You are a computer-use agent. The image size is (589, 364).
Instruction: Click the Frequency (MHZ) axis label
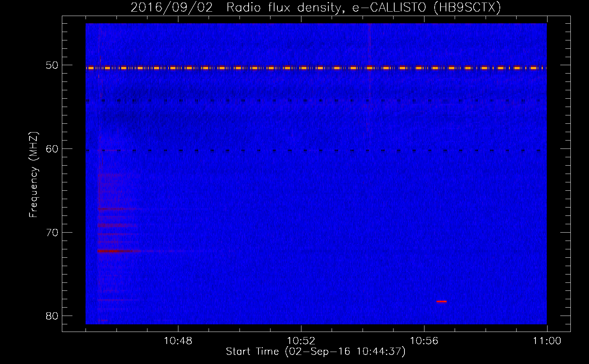[33, 175]
